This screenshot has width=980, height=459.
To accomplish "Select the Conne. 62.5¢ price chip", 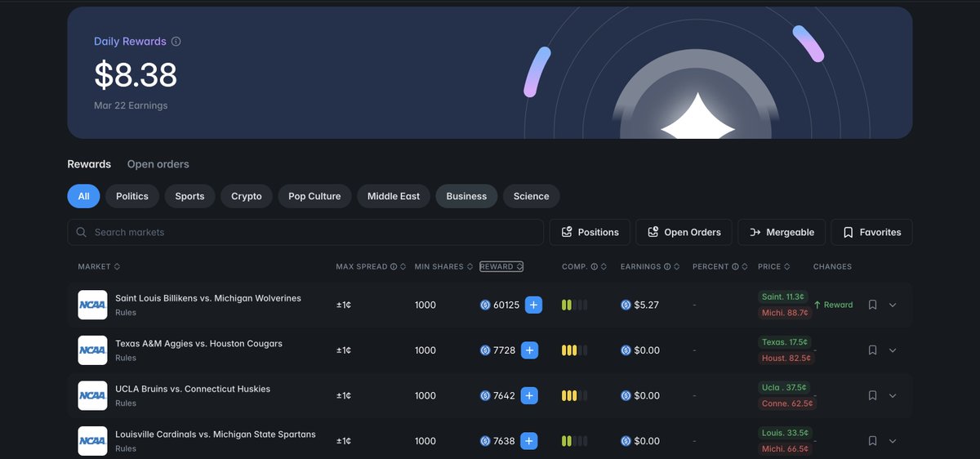I will (x=786, y=403).
